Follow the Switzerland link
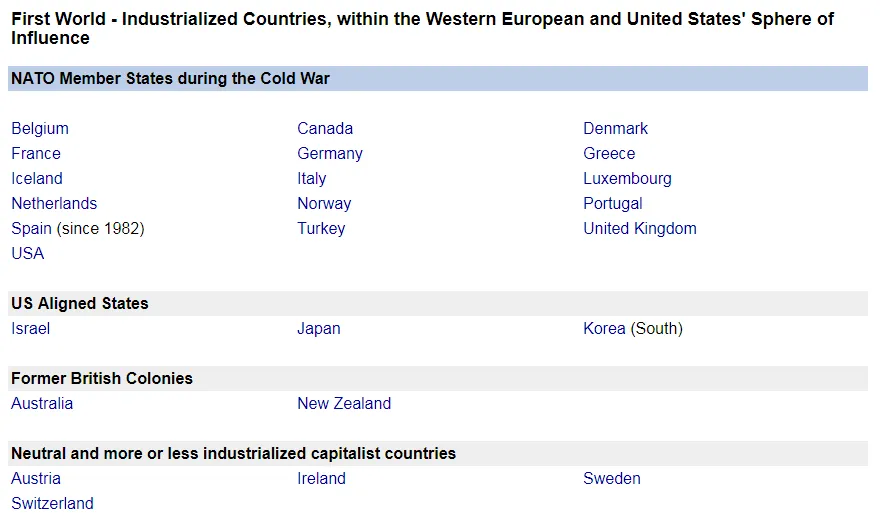 pyautogui.click(x=52, y=503)
